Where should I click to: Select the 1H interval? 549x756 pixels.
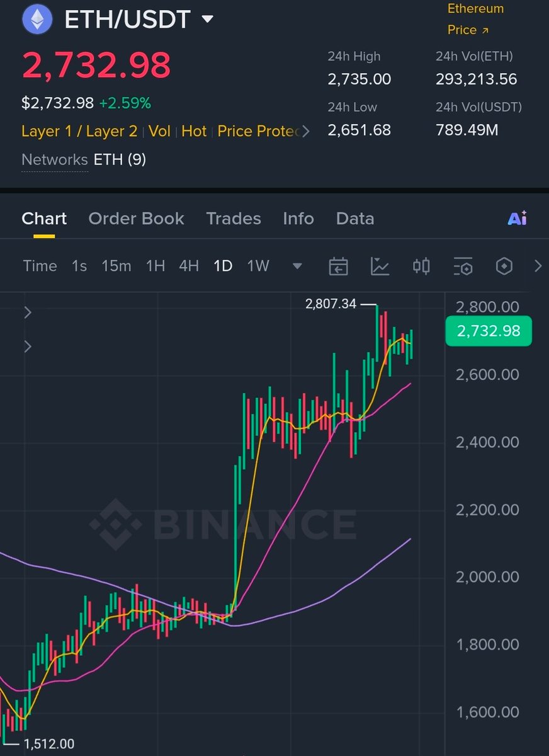[x=156, y=266]
